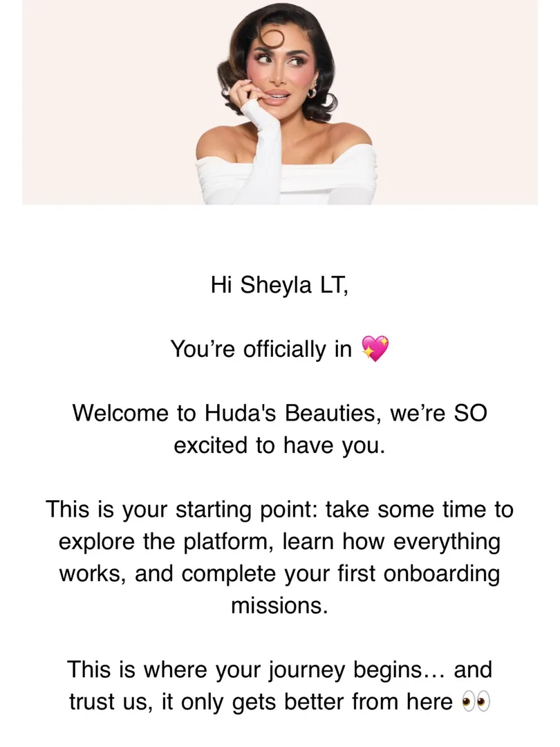
Task: Click the word 'onboarding'
Action: pyautogui.click(x=441, y=573)
